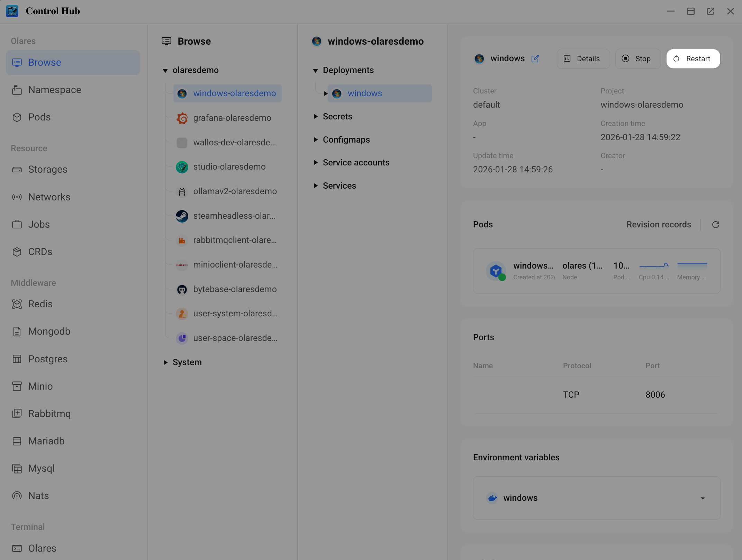Click the Restart button

coord(693,59)
